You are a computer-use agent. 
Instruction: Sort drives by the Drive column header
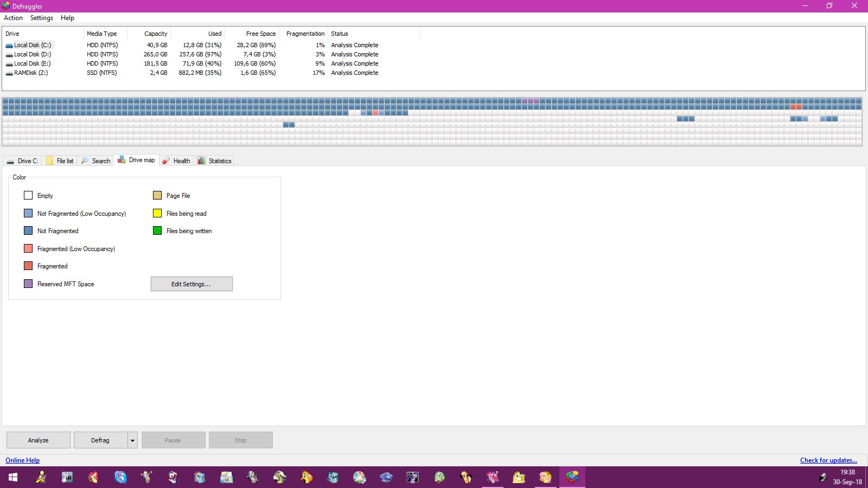(x=43, y=34)
